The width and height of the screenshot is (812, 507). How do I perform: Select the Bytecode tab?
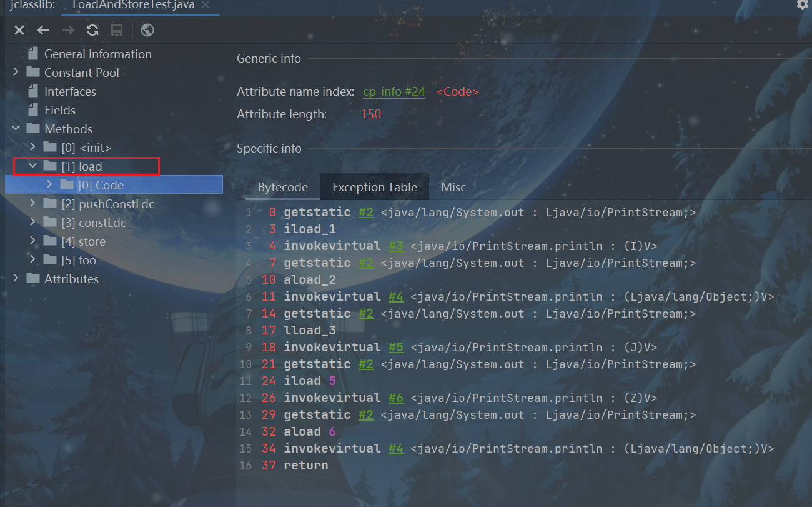(282, 187)
